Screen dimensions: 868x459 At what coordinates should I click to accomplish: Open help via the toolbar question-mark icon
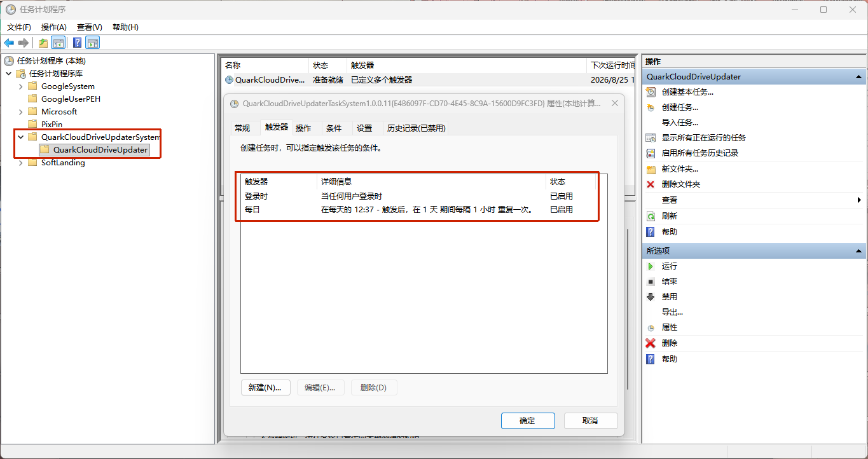coord(77,43)
